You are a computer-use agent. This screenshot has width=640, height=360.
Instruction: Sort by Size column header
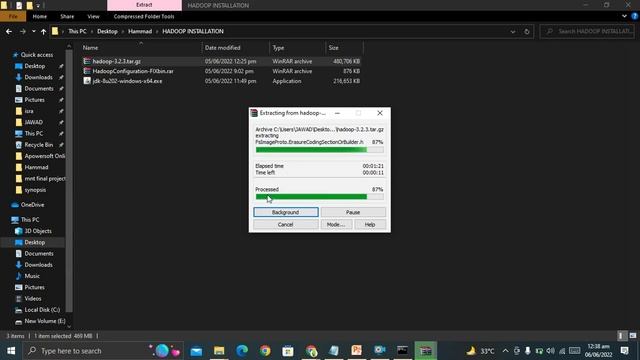344,48
